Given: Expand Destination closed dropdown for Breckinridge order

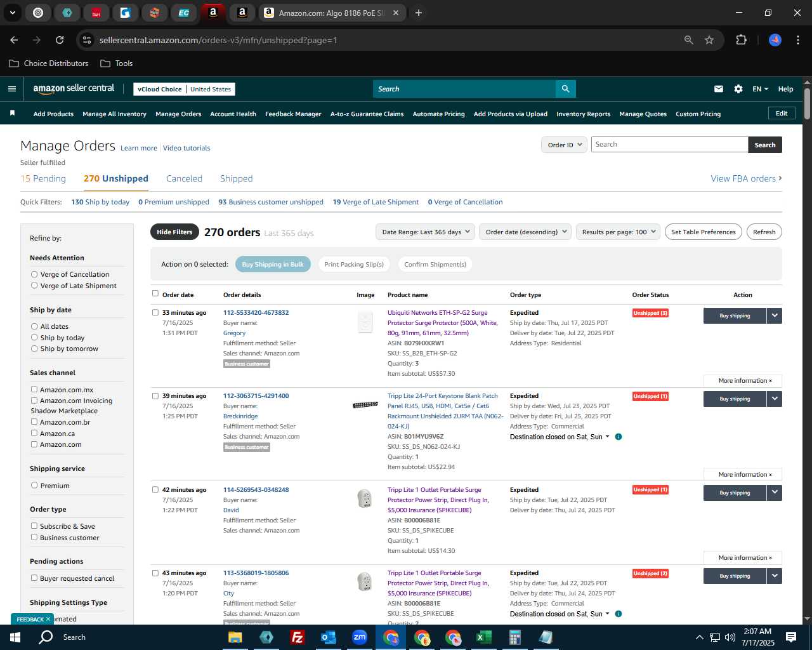Looking at the screenshot, I should point(607,437).
